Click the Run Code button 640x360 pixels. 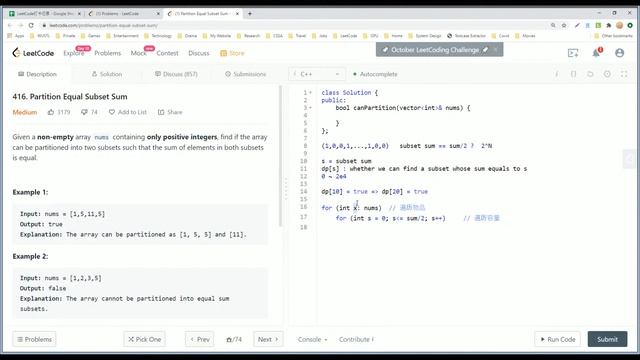(558, 339)
